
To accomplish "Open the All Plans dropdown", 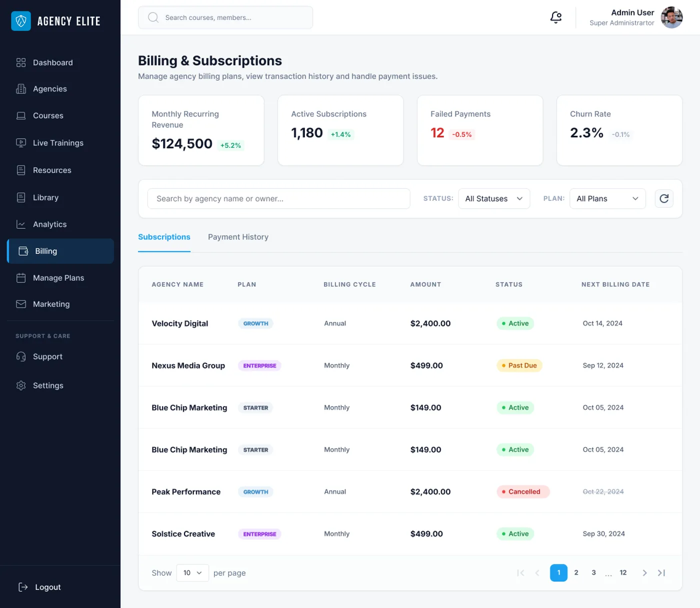I will pos(607,198).
